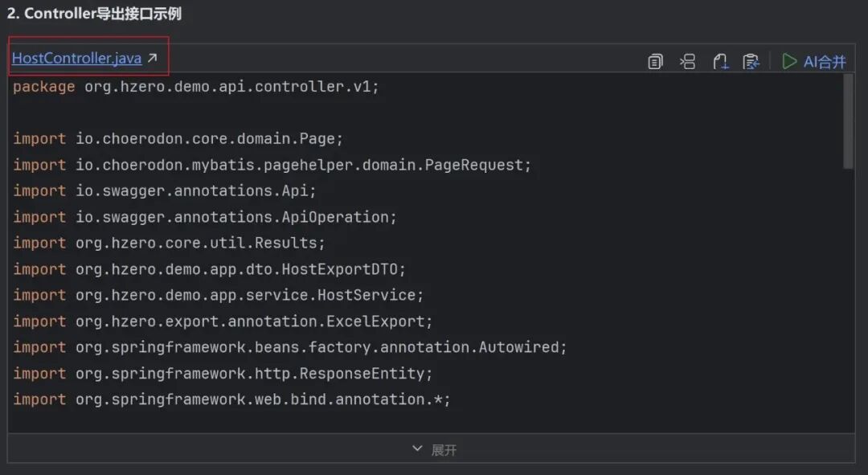Click the create new file icon
This screenshot has height=475, width=868.
(x=720, y=61)
